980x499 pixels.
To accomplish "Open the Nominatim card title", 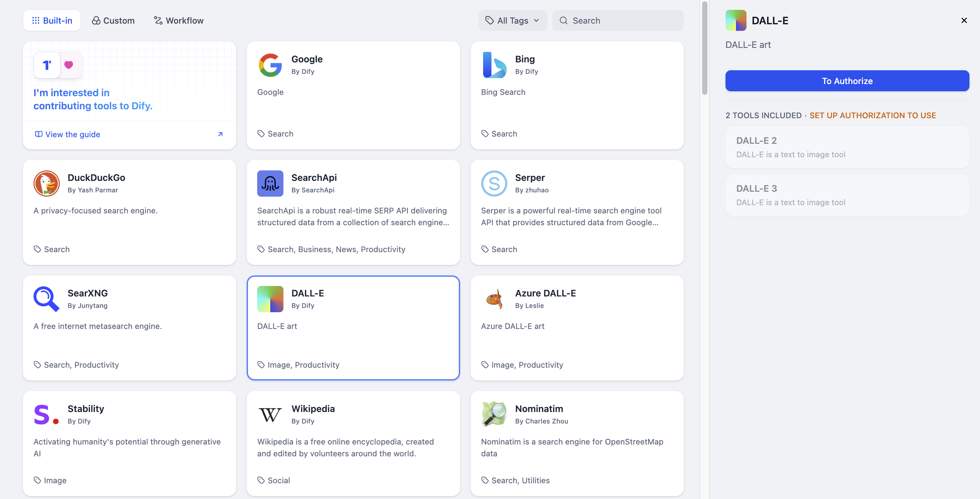I will point(539,408).
